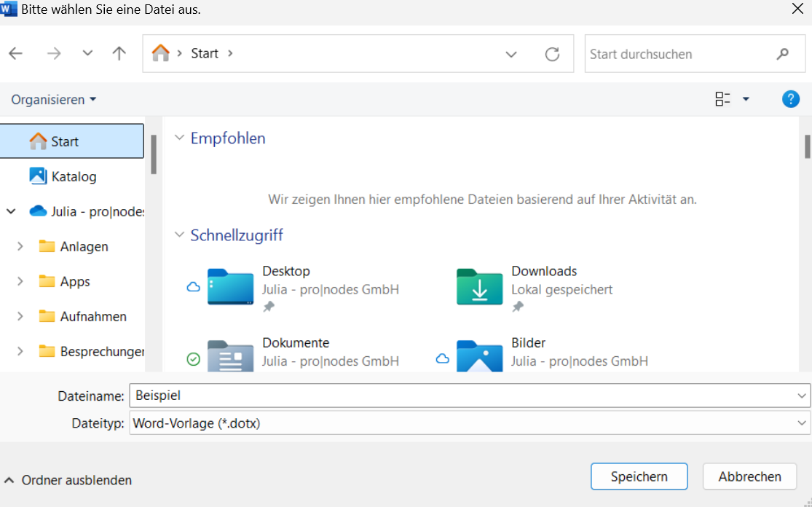Click the back navigation arrow
The image size is (812, 507).
(15, 53)
